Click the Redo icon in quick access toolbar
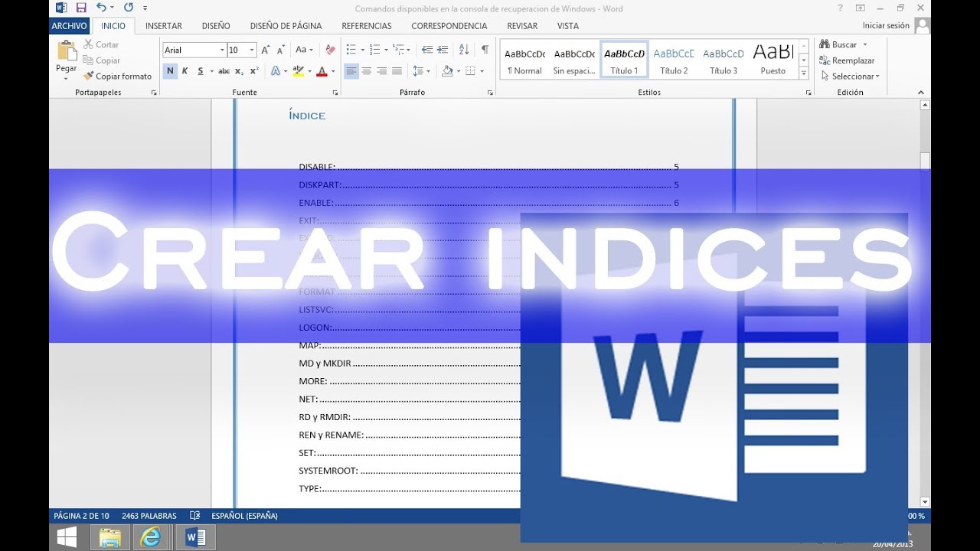 pyautogui.click(x=128, y=8)
